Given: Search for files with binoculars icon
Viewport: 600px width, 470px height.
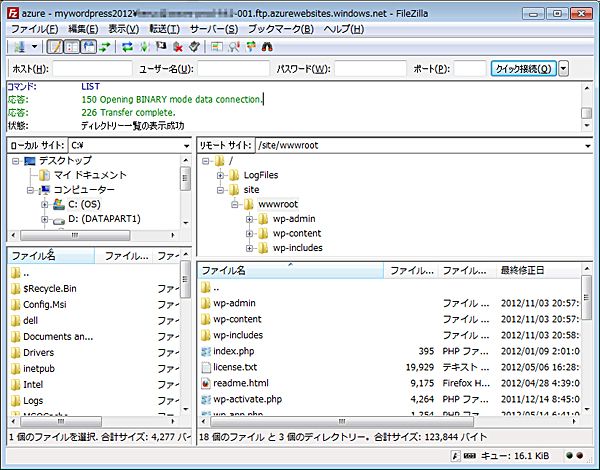Looking at the screenshot, I should 267,47.
